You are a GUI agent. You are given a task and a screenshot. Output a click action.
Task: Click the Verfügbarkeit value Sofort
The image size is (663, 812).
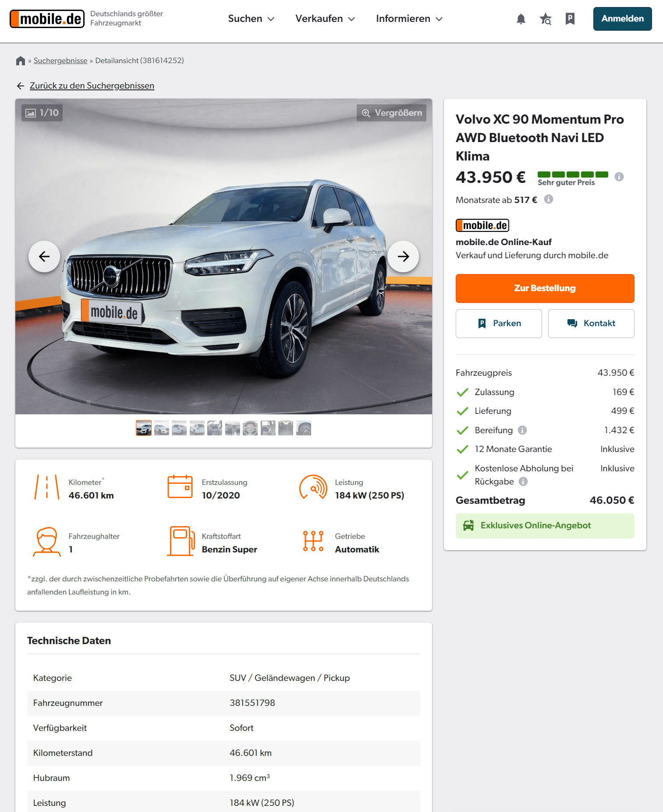click(x=241, y=728)
